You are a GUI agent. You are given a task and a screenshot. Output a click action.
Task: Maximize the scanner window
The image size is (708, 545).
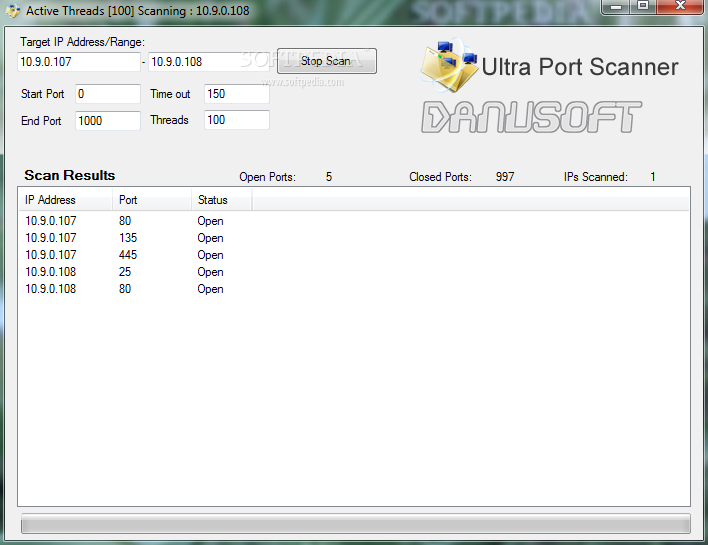pos(643,7)
